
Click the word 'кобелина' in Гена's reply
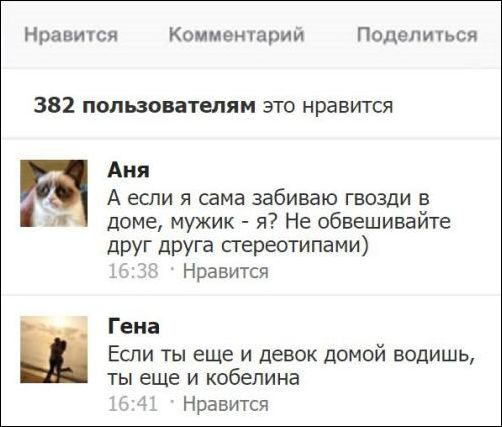(252, 378)
